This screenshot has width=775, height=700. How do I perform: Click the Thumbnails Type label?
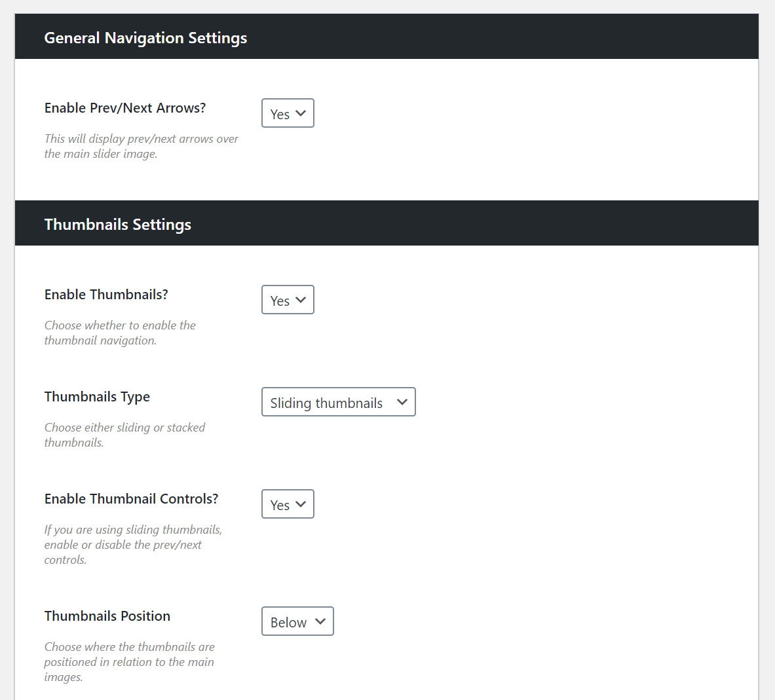pos(97,397)
